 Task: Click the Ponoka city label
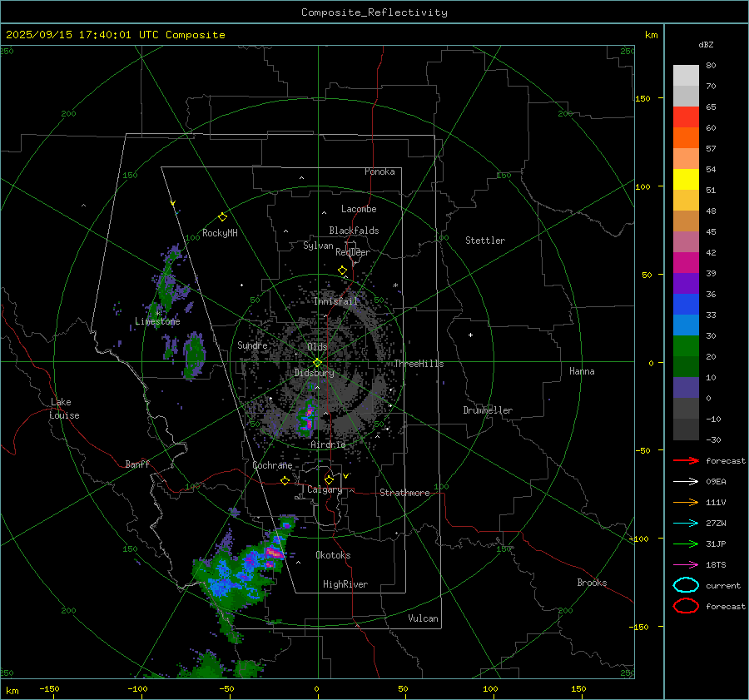point(379,171)
